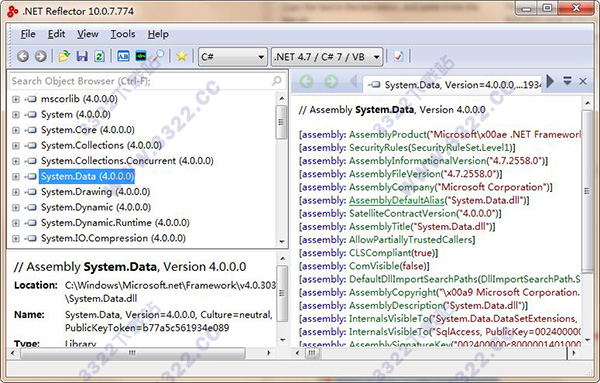Click the assembly tree vertical scrollbar thumb
Viewport: 600px width, 383px height.
[281, 122]
